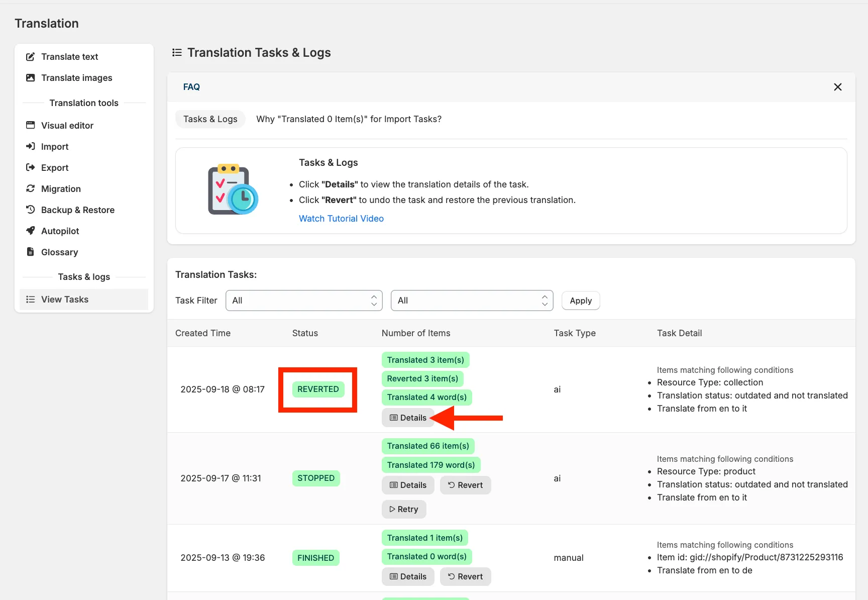The height and width of the screenshot is (600, 868).
Task: Apply the selected task filters
Action: [581, 301]
